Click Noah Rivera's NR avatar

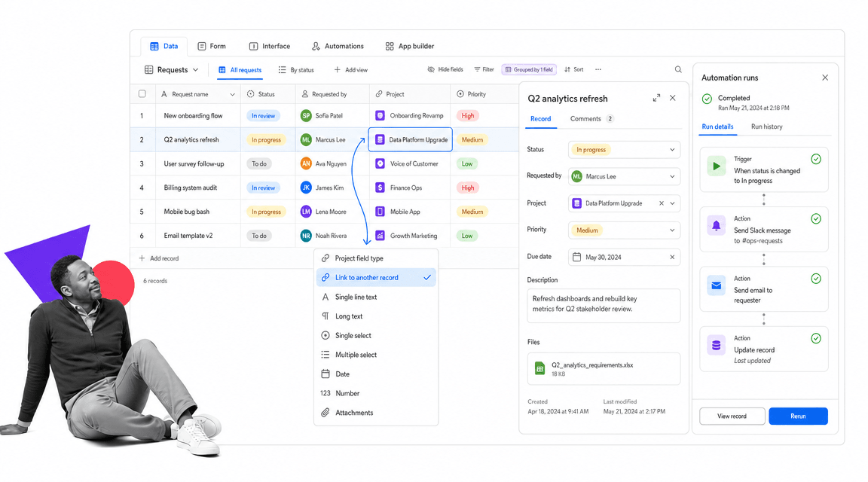(x=306, y=236)
